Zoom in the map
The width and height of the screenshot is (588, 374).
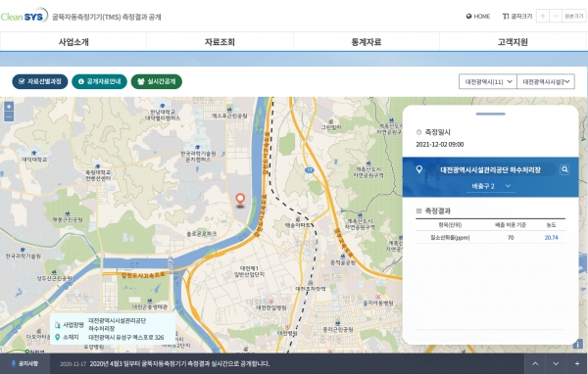point(9,107)
